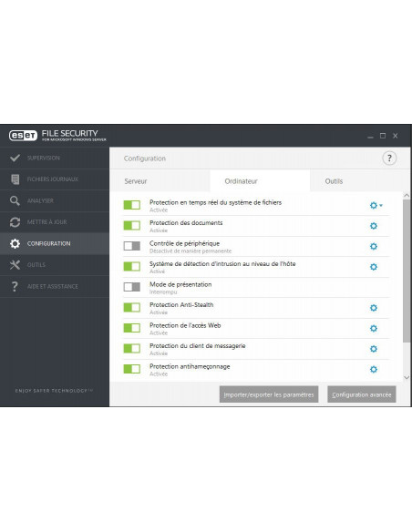This screenshot has width=412, height=532.
Task: Open Aide et assistance in the sidebar
Action: click(55, 286)
